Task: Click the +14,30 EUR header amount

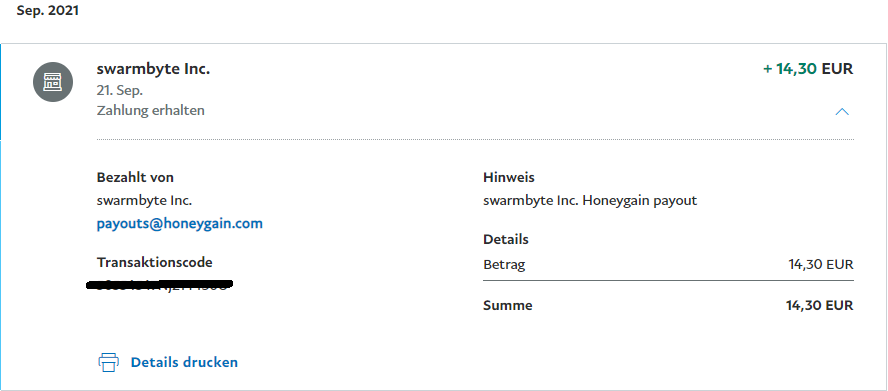Action: click(x=808, y=69)
